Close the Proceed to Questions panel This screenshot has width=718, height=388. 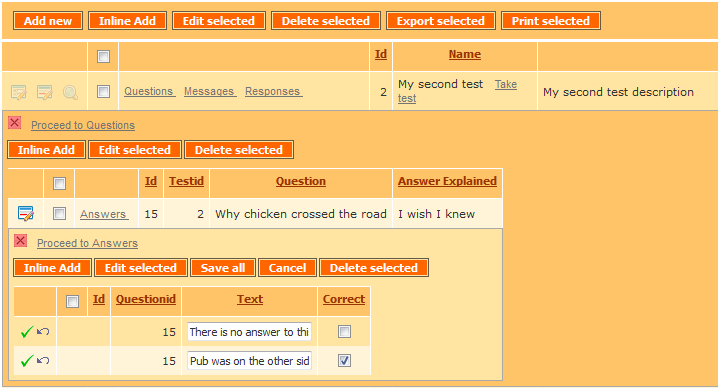point(15,123)
